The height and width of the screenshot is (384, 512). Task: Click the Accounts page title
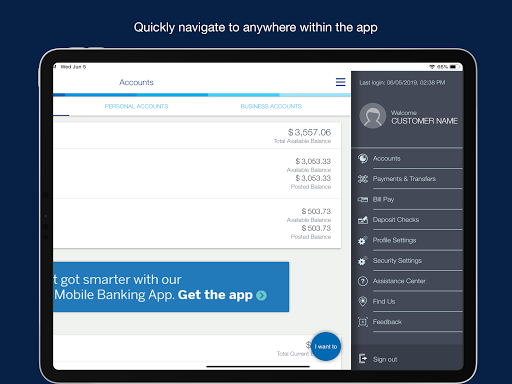point(136,82)
